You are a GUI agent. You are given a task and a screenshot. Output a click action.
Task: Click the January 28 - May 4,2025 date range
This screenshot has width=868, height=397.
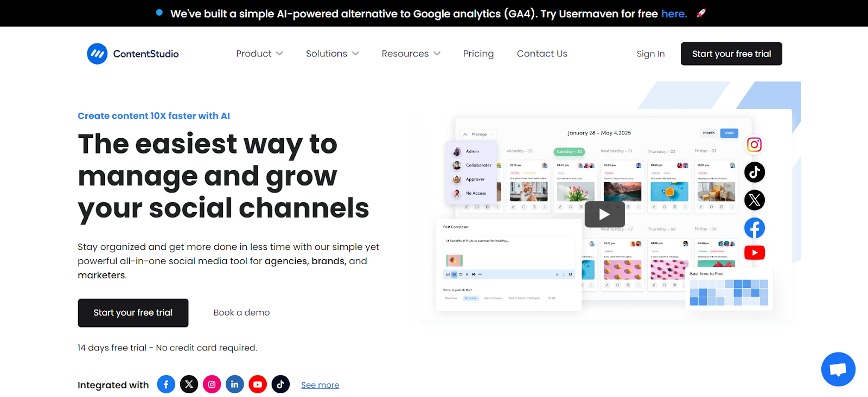599,133
